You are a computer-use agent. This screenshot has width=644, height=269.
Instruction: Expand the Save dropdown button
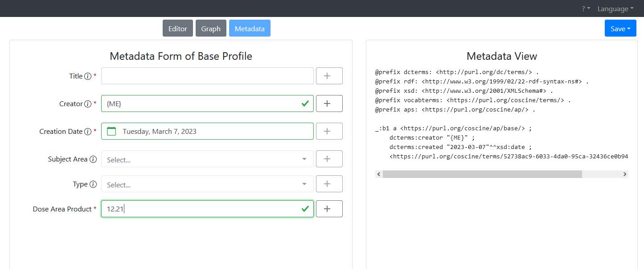(620, 28)
